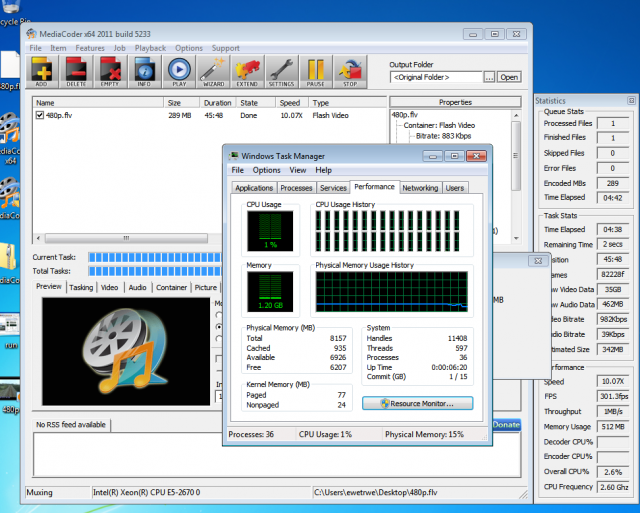Select the Container: Flash Video tree node

pyautogui.click(x=439, y=125)
